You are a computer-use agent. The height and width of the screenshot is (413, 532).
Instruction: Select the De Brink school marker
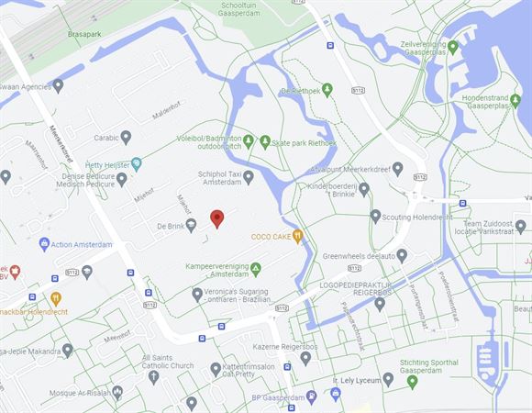point(191,226)
